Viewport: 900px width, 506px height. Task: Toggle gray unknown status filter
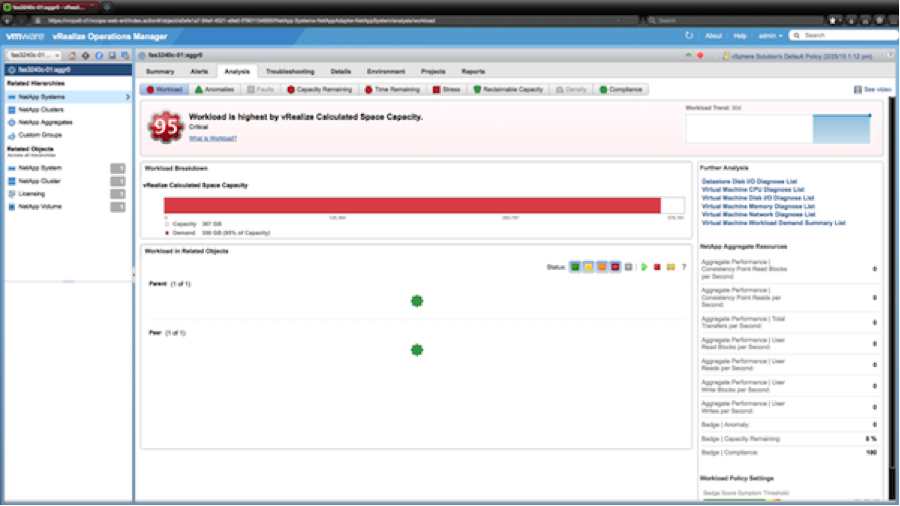click(x=629, y=267)
